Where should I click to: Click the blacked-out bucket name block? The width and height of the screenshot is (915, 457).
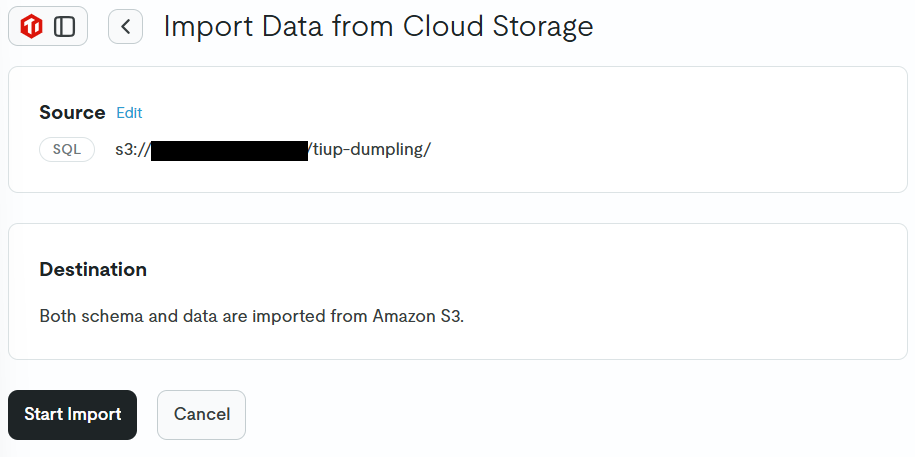pos(229,150)
